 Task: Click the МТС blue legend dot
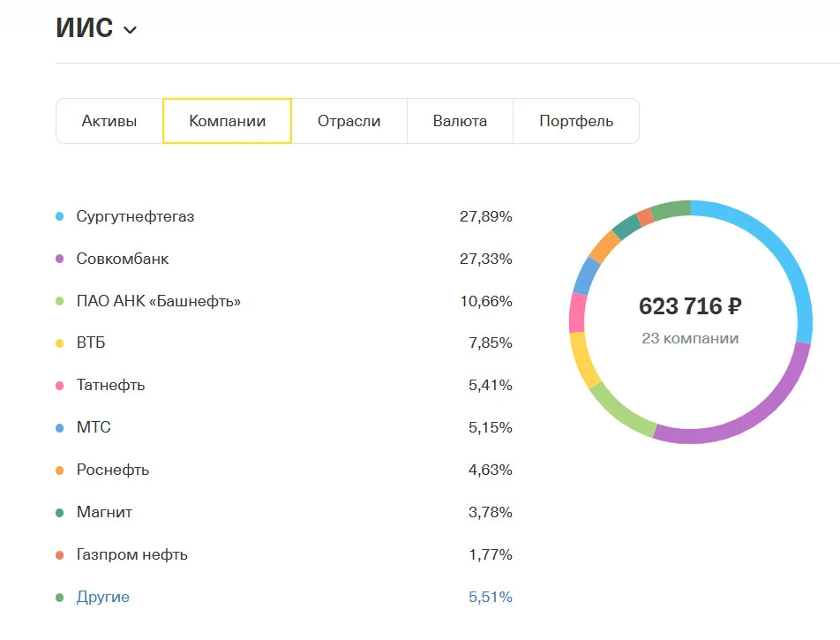59,428
